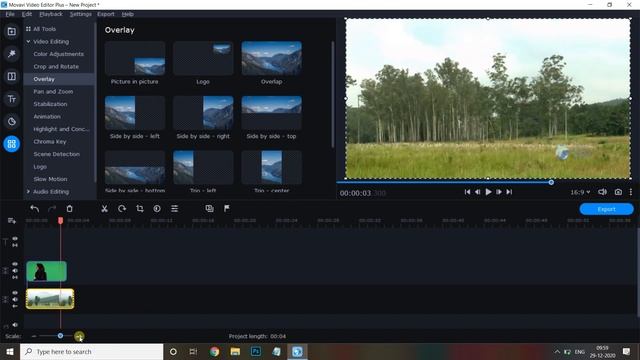Open the Playback menu
640x360 pixels.
click(51, 14)
